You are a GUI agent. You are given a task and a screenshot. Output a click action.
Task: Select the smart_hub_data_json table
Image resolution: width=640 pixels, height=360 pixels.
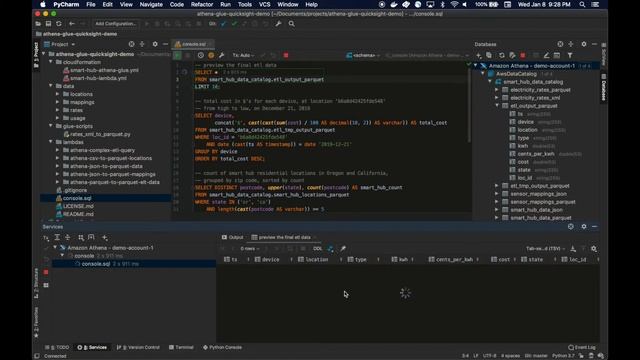[536, 210]
